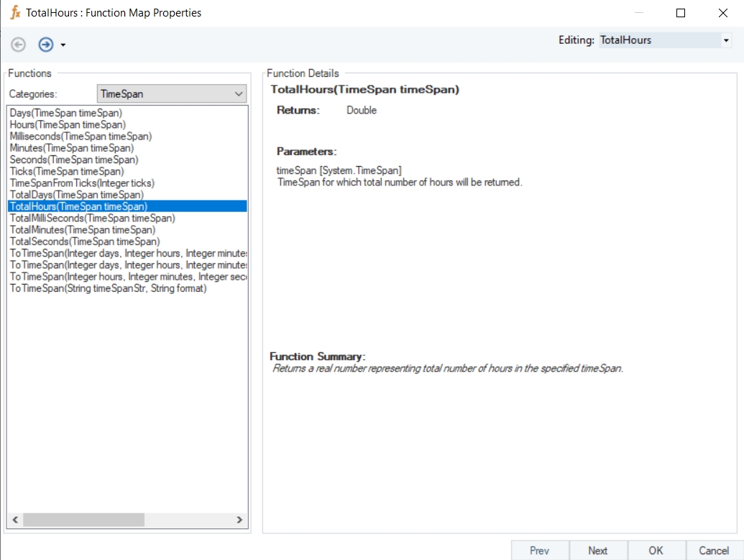Screen dimensions: 744x560
Task: Click the horizontal scrollbar right arrow
Action: pyautogui.click(x=240, y=520)
